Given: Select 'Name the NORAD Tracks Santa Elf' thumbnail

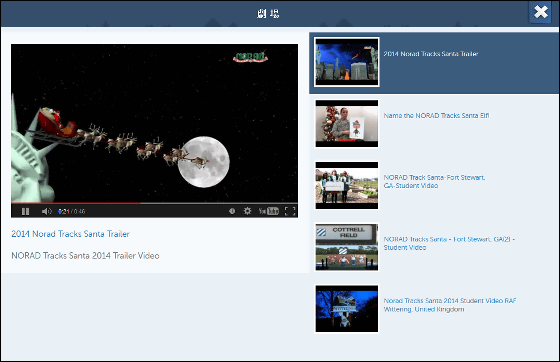Looking at the screenshot, I should click(346, 124).
